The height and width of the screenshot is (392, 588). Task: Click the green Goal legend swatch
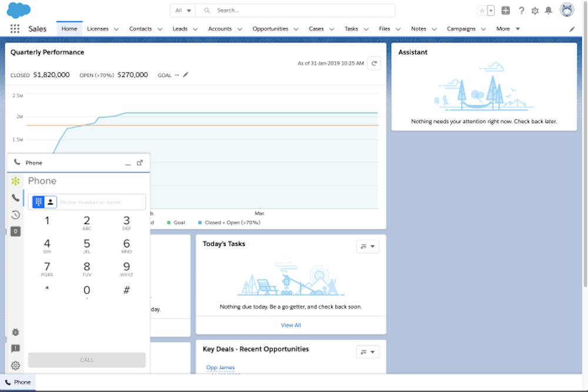pyautogui.click(x=169, y=223)
